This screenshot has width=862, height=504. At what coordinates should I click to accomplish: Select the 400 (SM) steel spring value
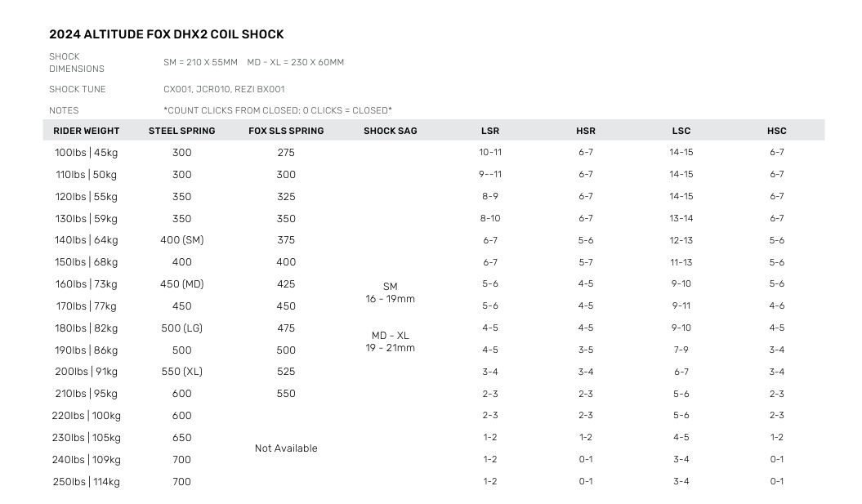point(182,240)
